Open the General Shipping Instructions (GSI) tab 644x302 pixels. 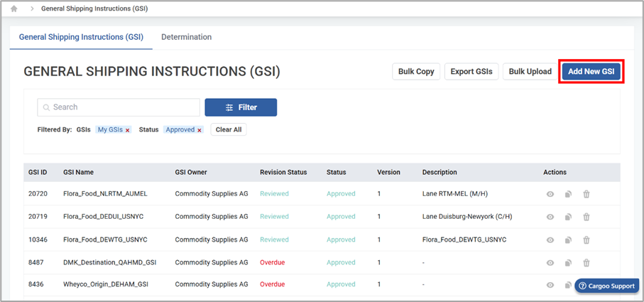point(81,37)
